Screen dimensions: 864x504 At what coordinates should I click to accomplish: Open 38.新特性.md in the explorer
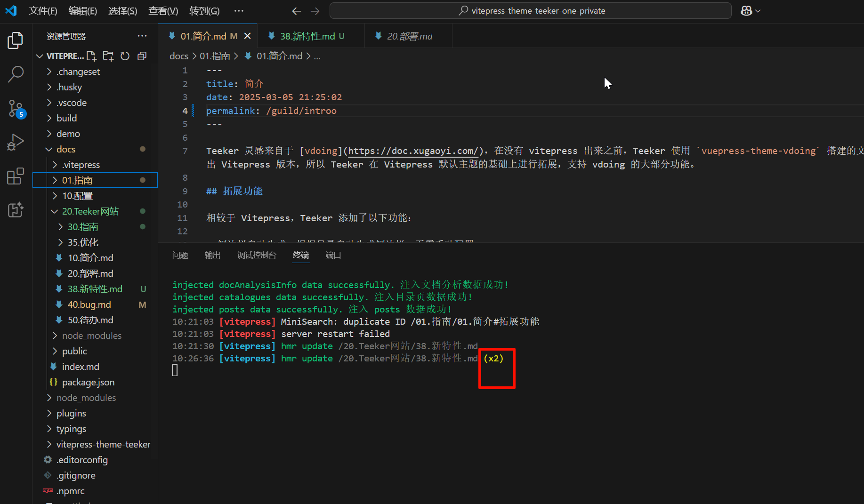click(95, 289)
